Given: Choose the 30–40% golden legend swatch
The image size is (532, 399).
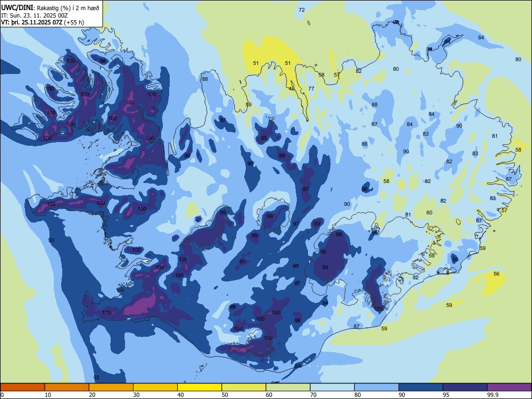Looking at the screenshot, I should tap(155, 387).
